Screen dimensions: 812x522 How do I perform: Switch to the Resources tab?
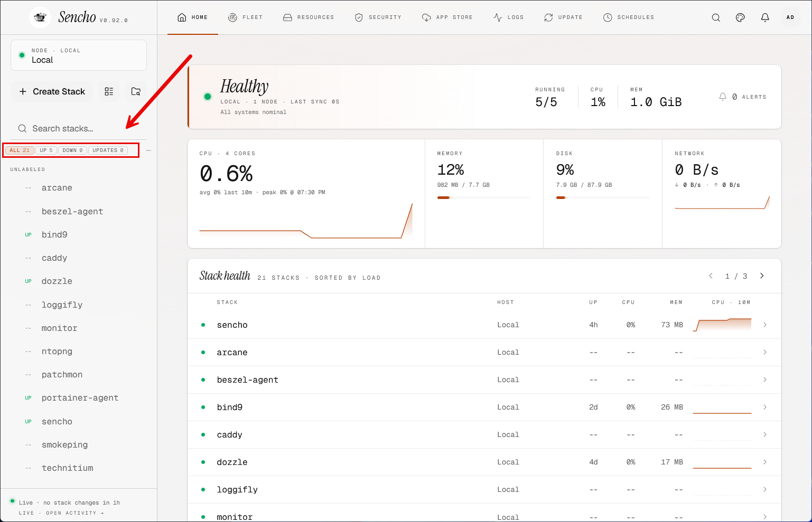[x=309, y=17]
